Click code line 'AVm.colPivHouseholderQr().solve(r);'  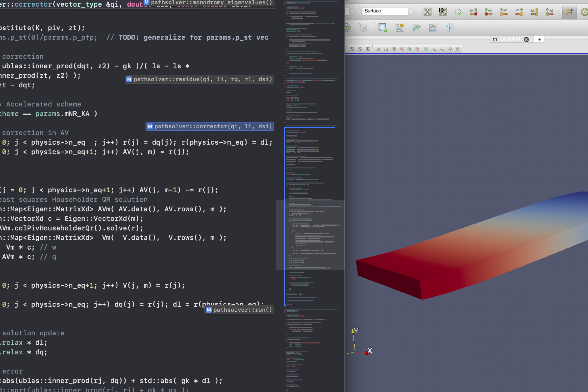click(x=71, y=228)
